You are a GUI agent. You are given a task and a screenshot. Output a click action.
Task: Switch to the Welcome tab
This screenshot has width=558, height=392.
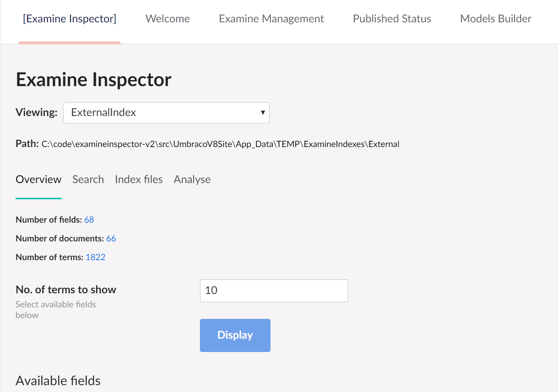point(168,19)
